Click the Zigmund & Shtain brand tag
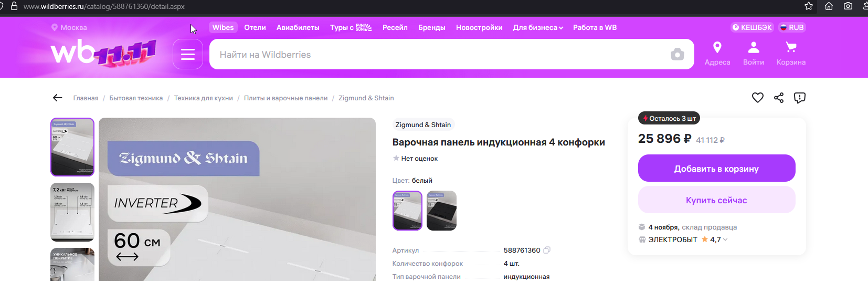The width and height of the screenshot is (868, 281). 423,124
